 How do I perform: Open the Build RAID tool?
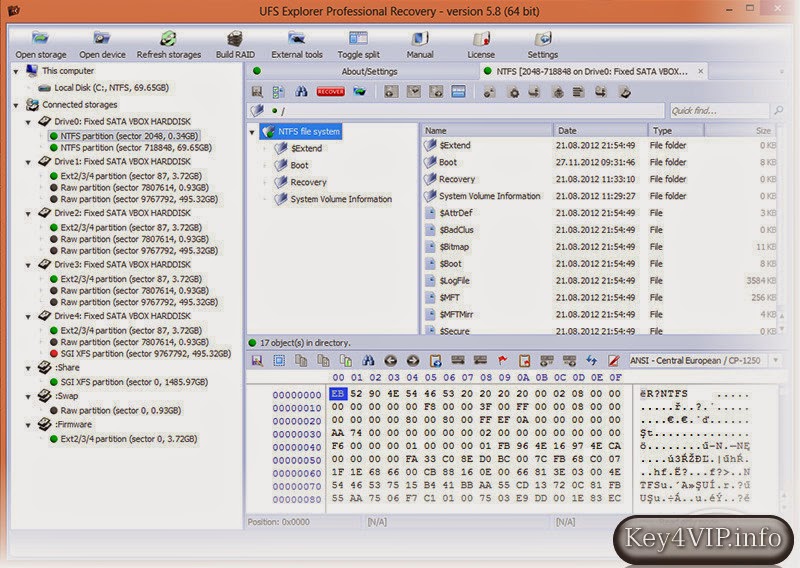(x=235, y=38)
